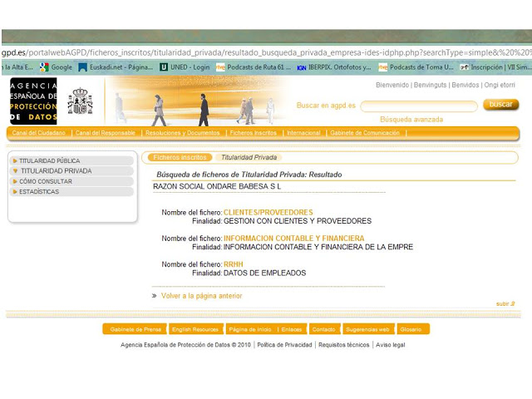Click the Agencia Española de Protección de Datos logo

33,101
